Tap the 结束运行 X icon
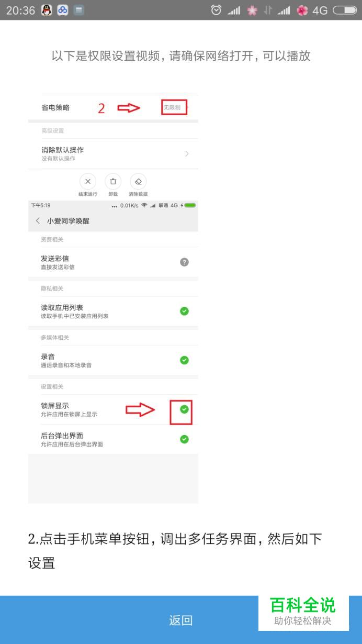The height and width of the screenshot is (644, 362). pyautogui.click(x=87, y=182)
